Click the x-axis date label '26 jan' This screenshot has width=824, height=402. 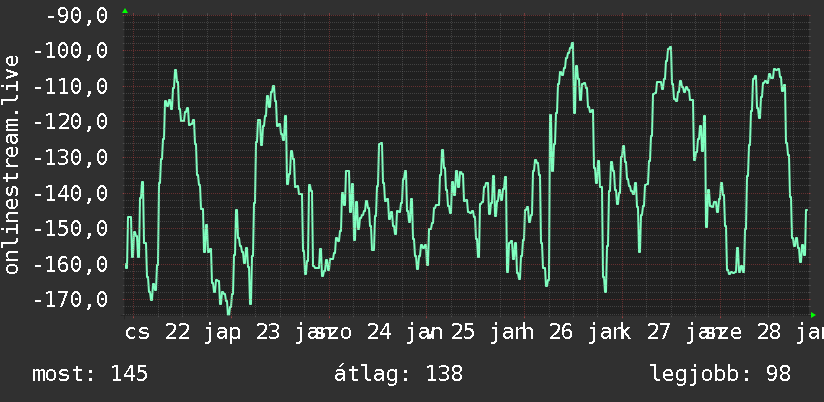coord(587,333)
